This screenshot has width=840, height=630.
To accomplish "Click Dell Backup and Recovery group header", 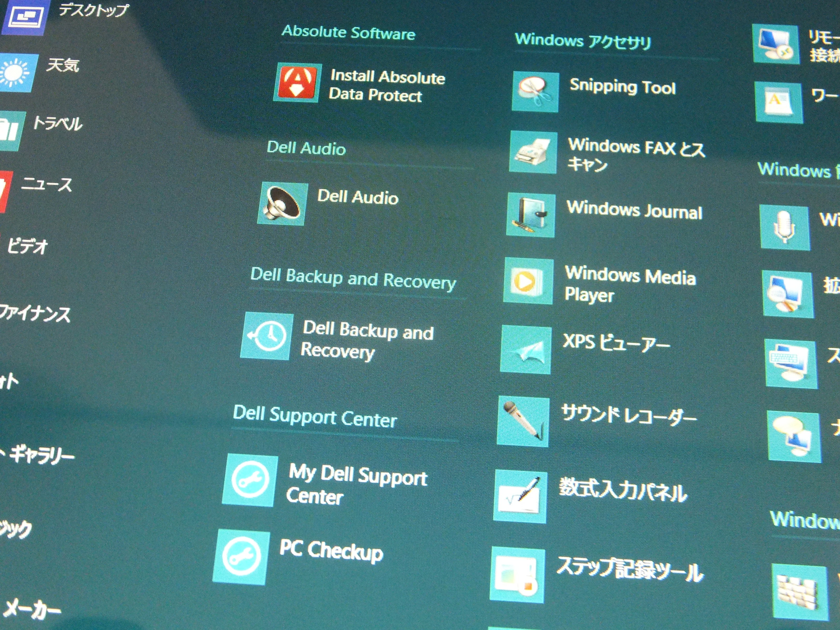I will coord(353,279).
